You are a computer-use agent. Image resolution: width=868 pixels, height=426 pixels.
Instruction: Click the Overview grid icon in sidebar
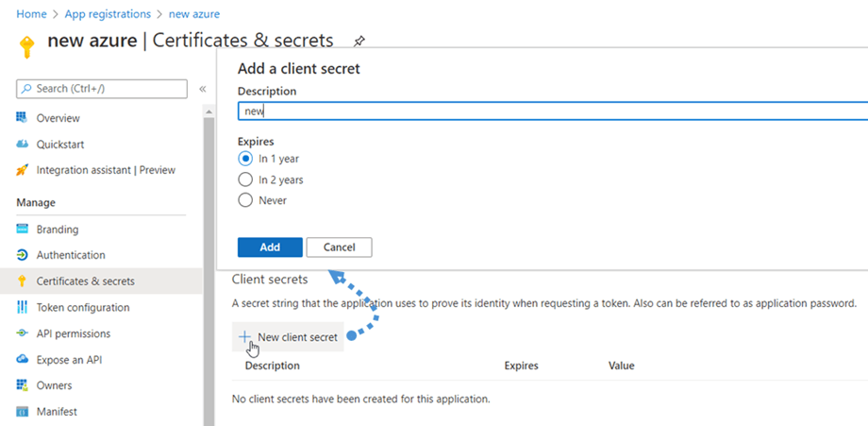23,118
